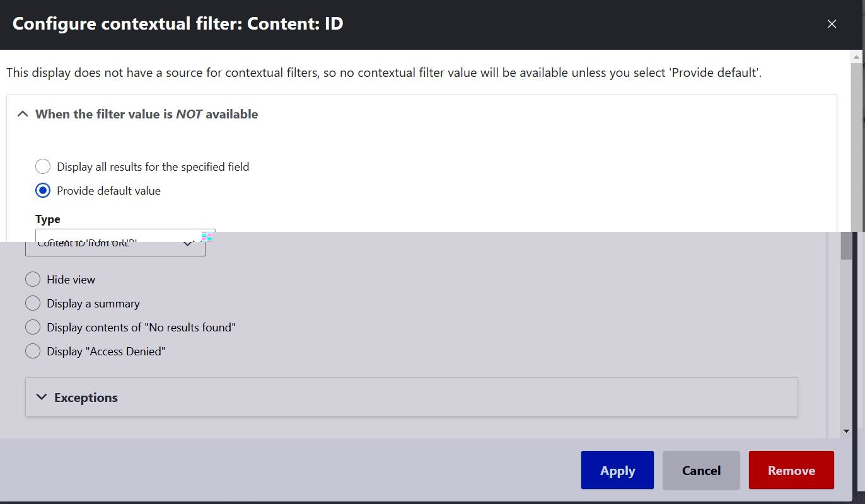This screenshot has width=865, height=504.
Task: Choose "Display Access Denied"
Action: click(x=33, y=351)
